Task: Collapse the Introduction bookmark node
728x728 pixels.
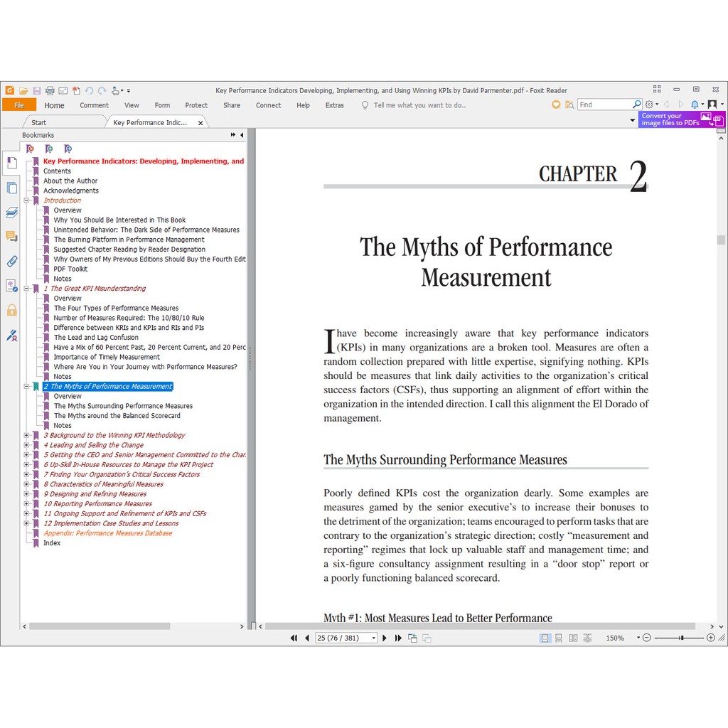Action: point(26,200)
